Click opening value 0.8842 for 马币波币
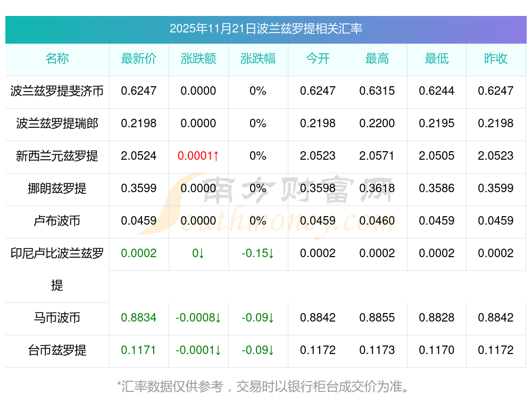The height and width of the screenshot is (403, 532). click(x=318, y=318)
